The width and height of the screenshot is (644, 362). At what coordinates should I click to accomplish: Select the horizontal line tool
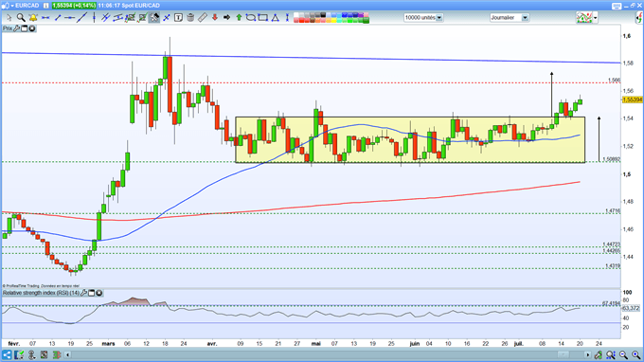[70, 18]
